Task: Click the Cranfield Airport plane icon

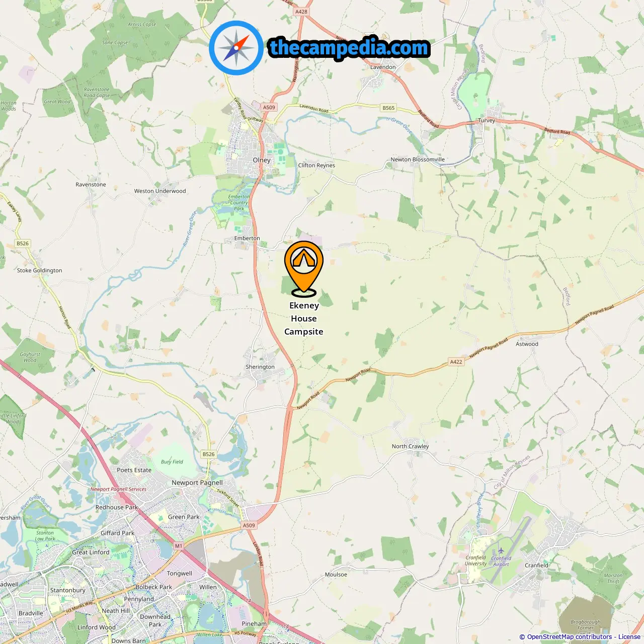Action: (501, 551)
